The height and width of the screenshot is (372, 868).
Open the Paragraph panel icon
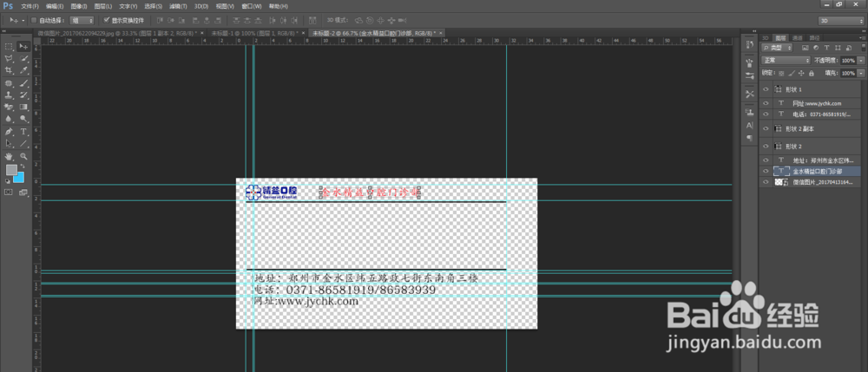tap(750, 138)
